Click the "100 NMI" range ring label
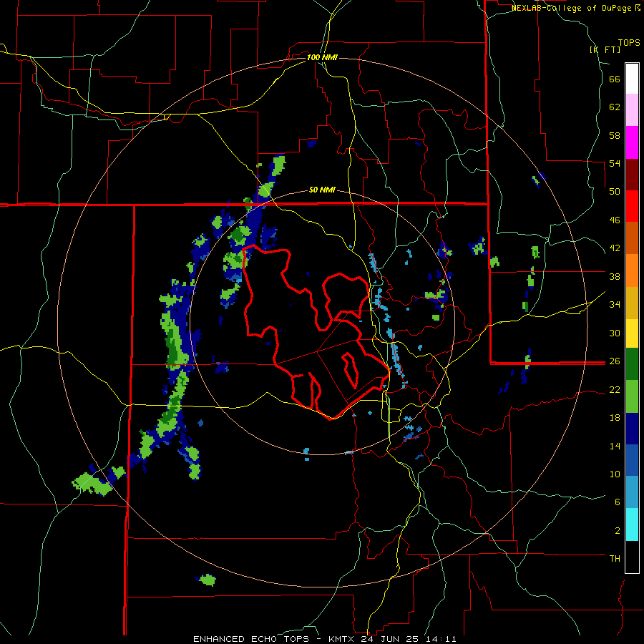The width and height of the screenshot is (644, 644). coord(322,57)
